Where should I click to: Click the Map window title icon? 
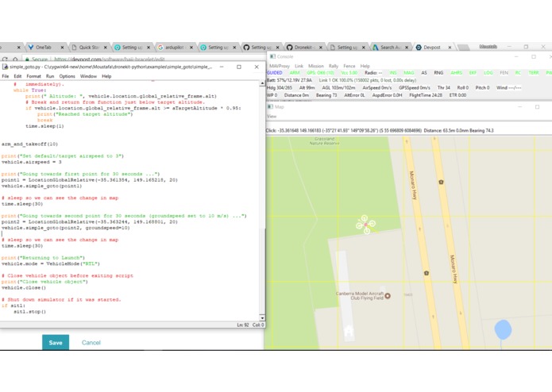click(270, 106)
